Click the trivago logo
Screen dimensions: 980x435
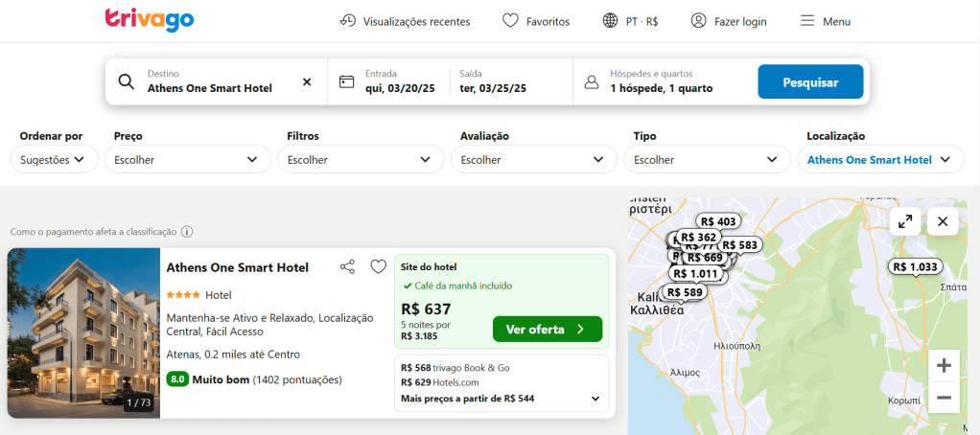(x=149, y=20)
